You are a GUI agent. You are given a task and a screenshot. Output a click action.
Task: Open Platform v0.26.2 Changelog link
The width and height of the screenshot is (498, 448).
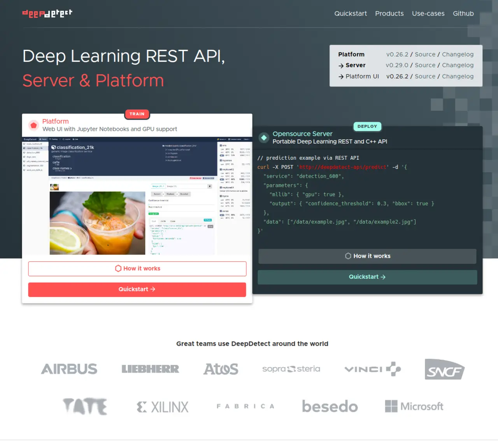[458, 54]
